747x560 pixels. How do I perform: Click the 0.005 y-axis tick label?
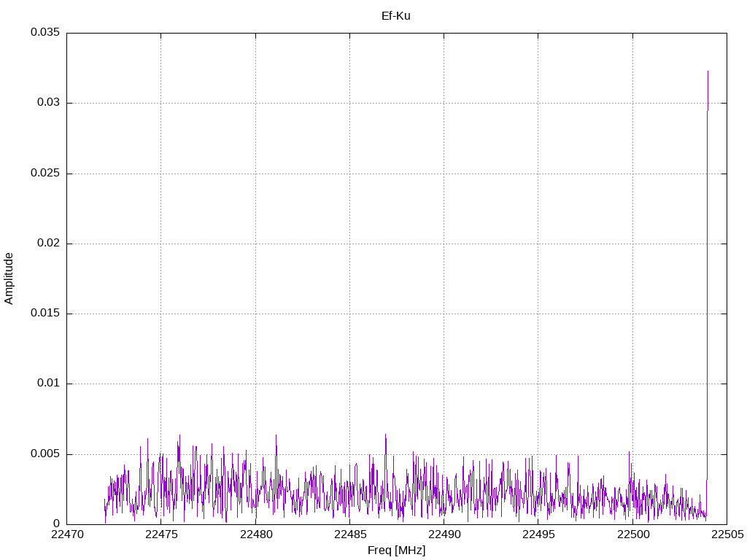click(x=45, y=454)
